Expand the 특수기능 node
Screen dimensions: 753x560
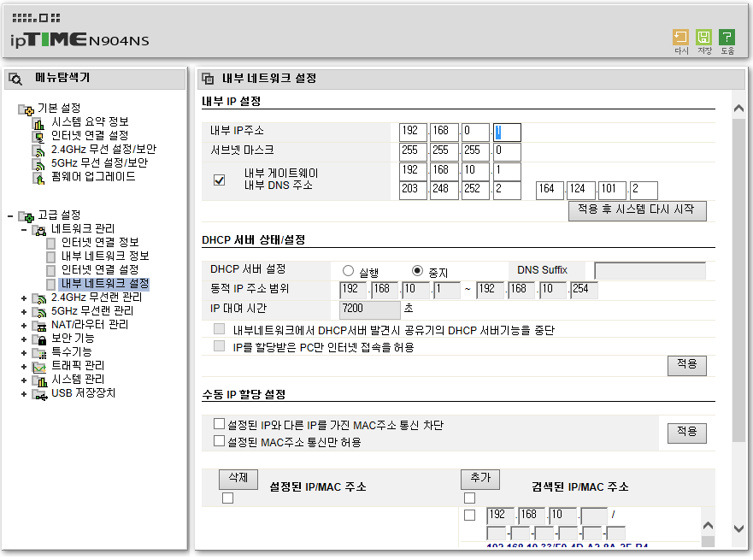[24, 353]
